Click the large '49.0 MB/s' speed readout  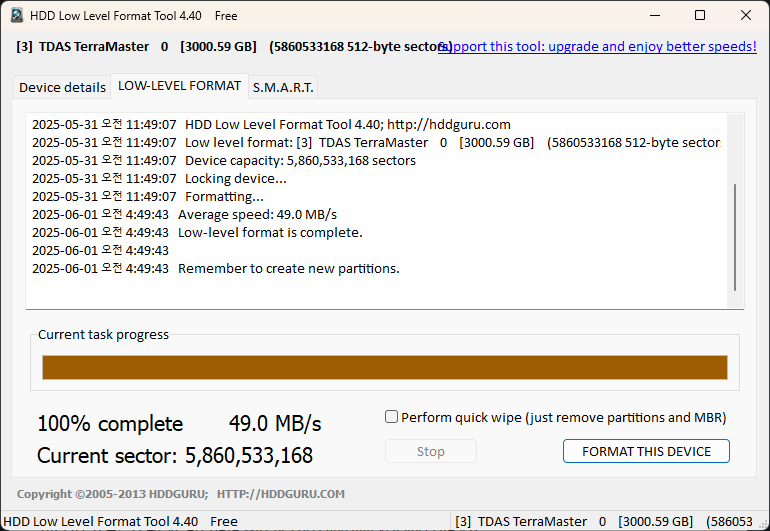(275, 423)
